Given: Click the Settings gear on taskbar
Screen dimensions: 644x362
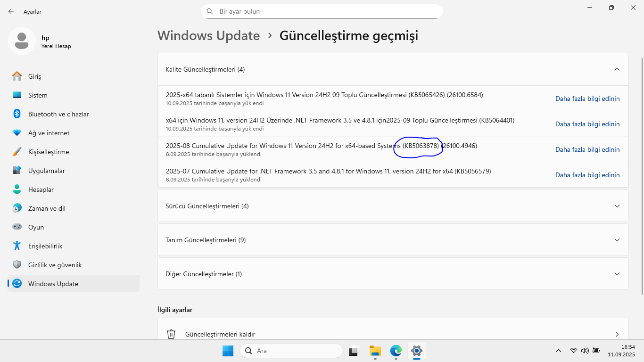Looking at the screenshot, I should (x=416, y=351).
